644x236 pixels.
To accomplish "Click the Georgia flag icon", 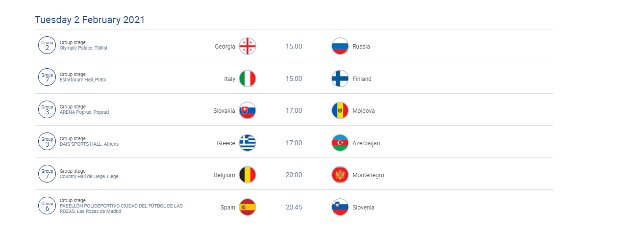I will (x=248, y=46).
